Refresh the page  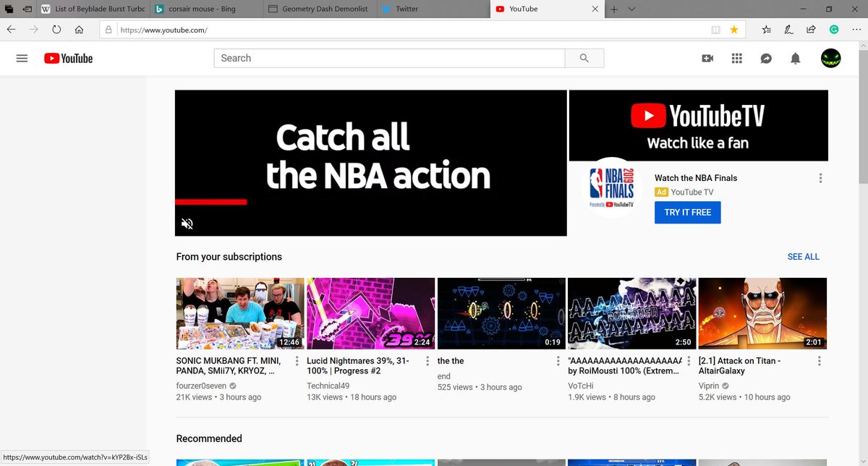(56, 30)
